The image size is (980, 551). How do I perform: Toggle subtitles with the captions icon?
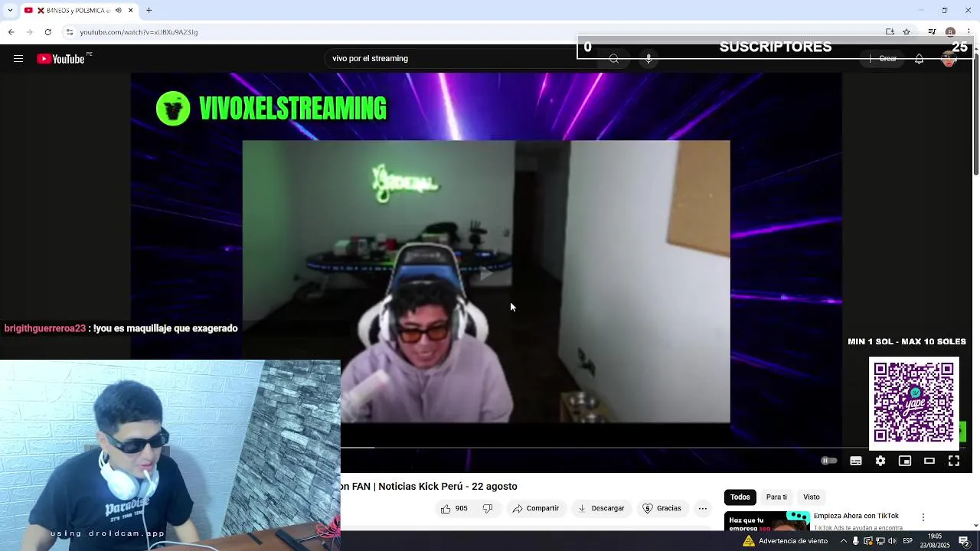(x=856, y=461)
